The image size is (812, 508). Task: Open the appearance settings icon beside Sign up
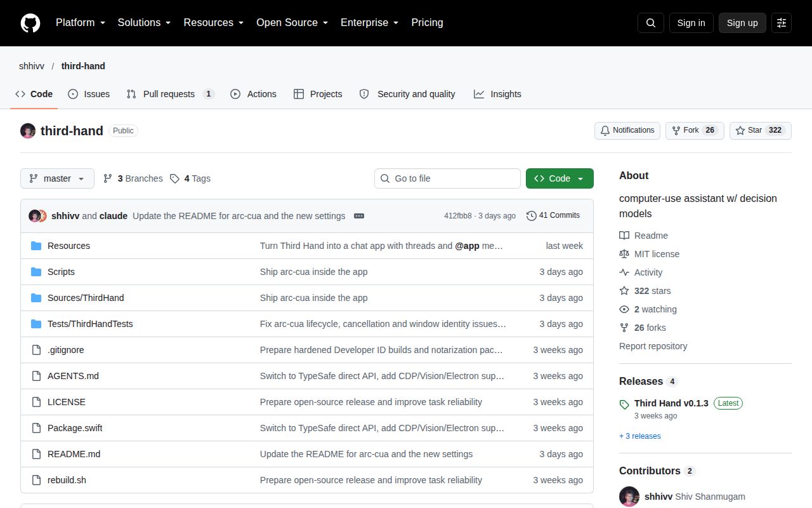[x=782, y=23]
